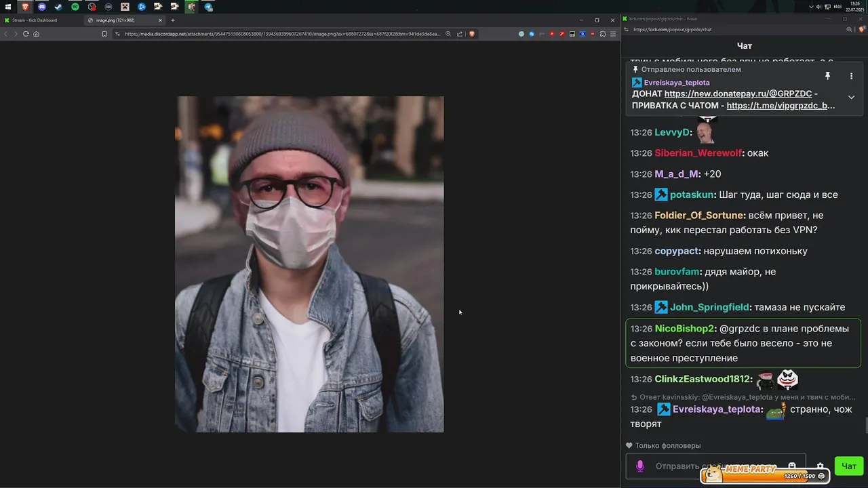
Task: Reload the image page
Action: (26, 34)
